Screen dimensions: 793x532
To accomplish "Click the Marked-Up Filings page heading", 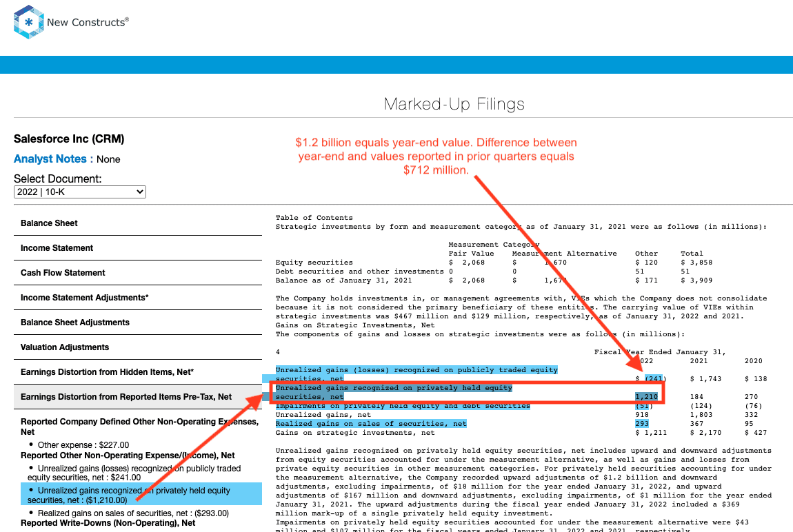I will [454, 104].
